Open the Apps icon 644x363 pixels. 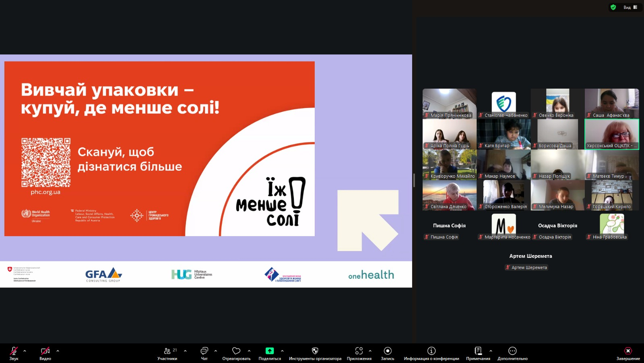click(x=359, y=351)
